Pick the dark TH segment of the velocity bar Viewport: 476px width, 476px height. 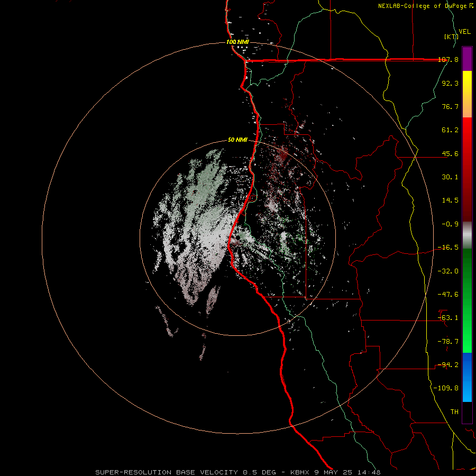(x=467, y=413)
